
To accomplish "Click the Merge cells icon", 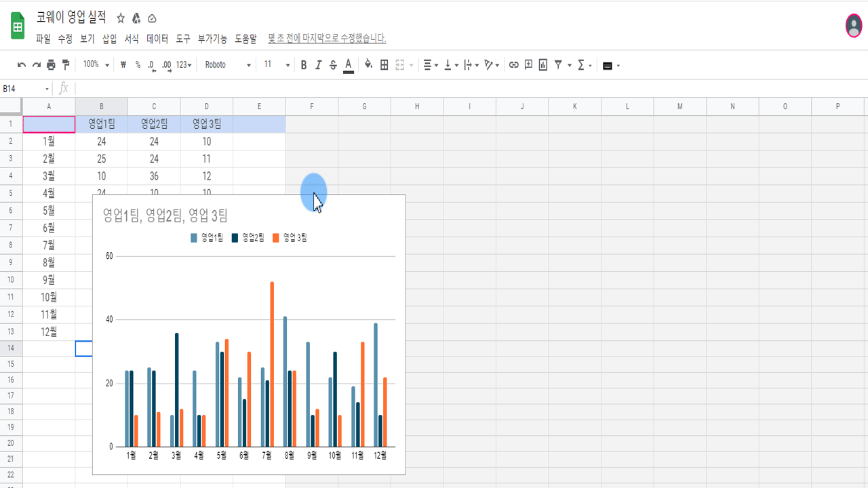I will 400,65.
